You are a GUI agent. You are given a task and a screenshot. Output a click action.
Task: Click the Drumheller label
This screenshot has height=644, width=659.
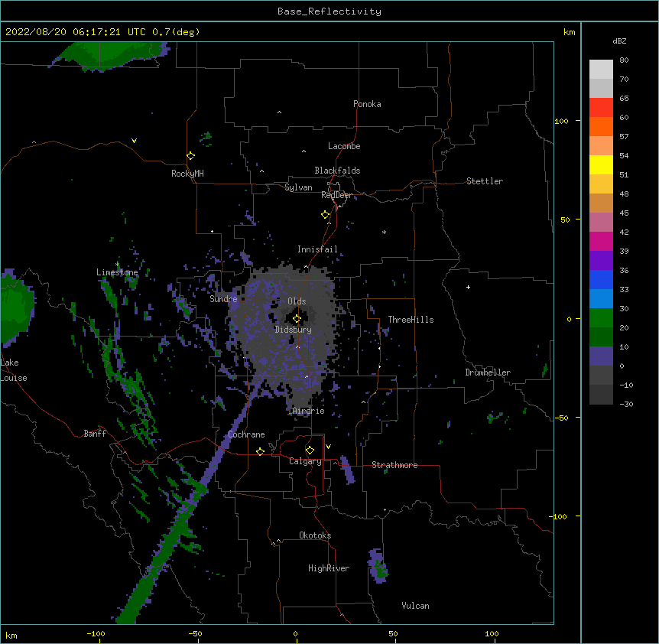click(x=488, y=372)
